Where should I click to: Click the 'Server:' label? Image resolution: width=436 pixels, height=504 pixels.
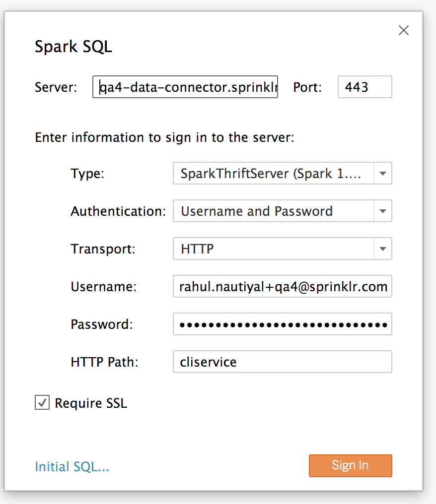point(56,87)
